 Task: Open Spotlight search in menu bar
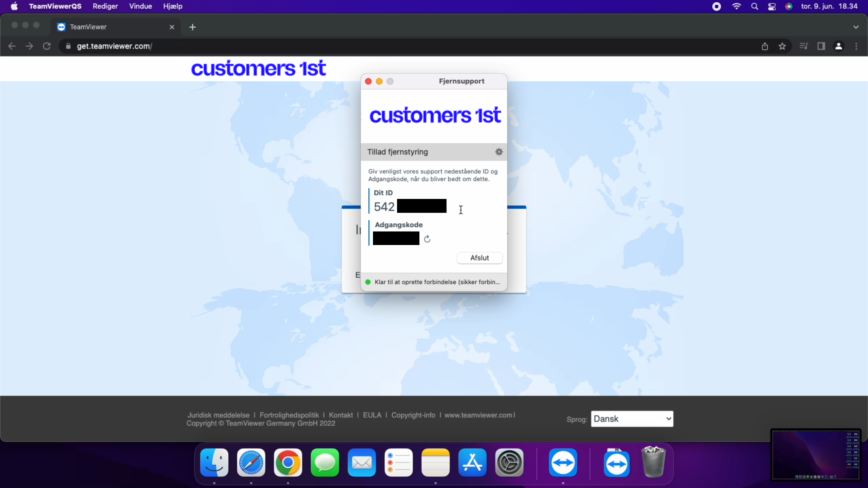point(754,6)
